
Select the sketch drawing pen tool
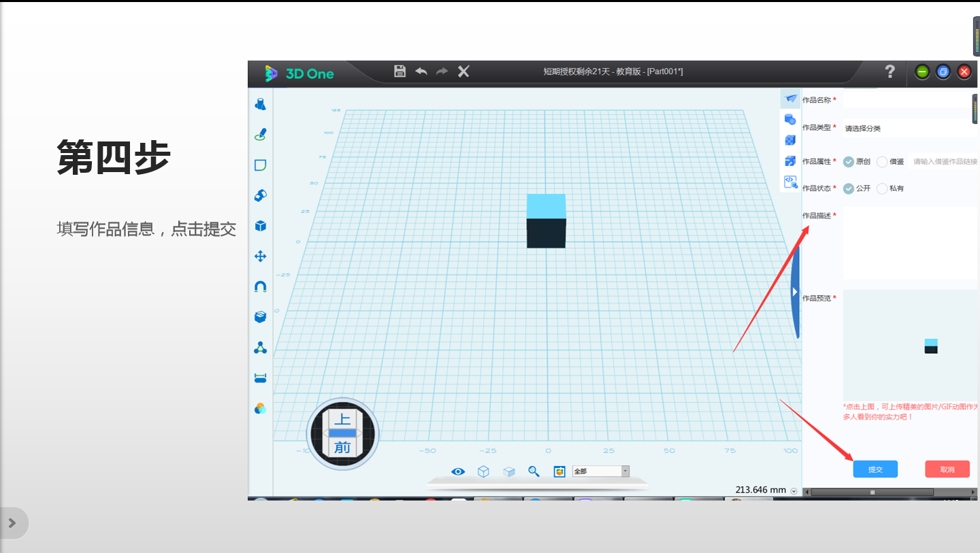[260, 135]
